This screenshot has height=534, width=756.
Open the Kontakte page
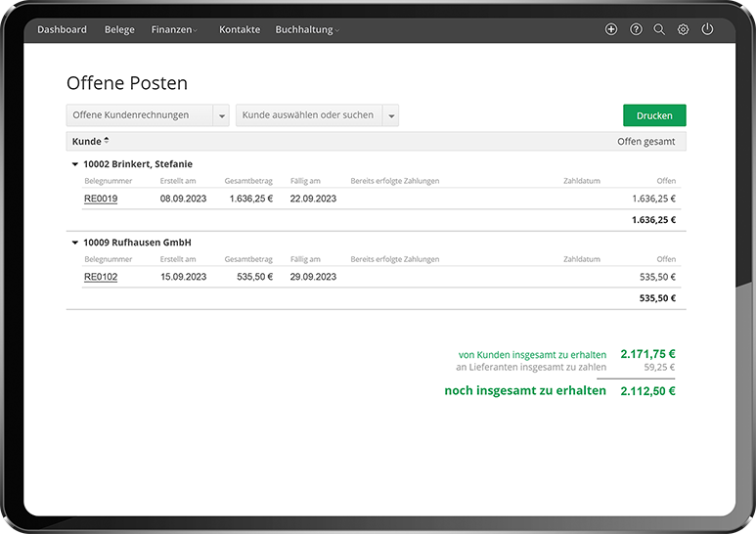point(240,29)
